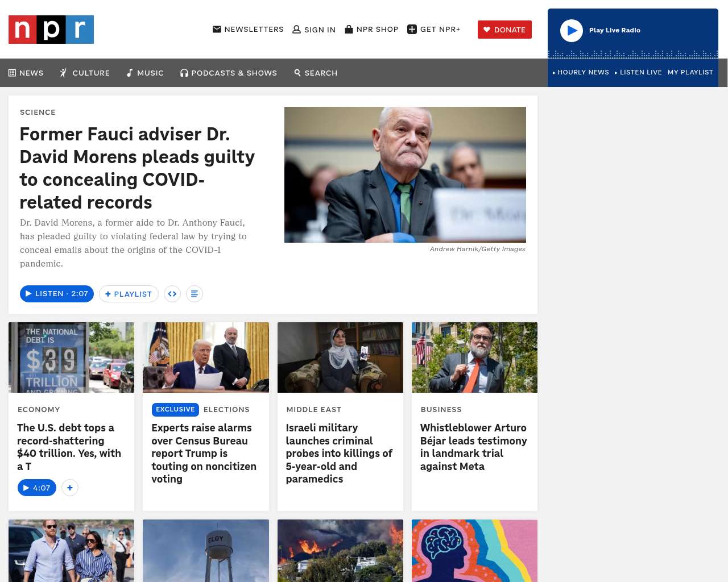
Task: Start the Listen Live stream
Action: pos(638,72)
